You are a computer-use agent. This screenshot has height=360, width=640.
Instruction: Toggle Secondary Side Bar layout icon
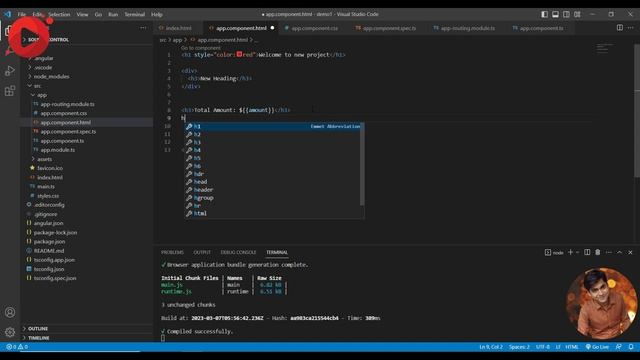point(566,14)
